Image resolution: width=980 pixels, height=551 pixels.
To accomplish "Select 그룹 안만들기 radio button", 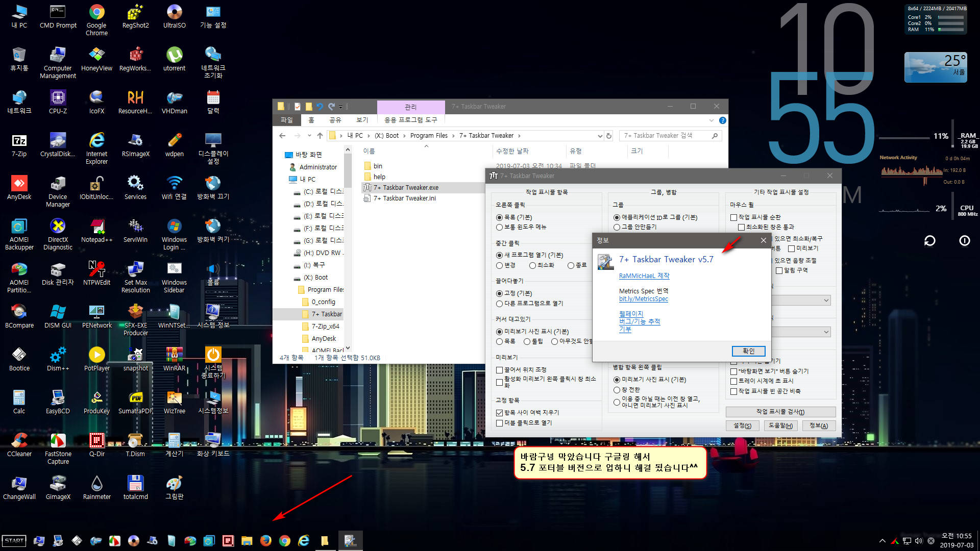I will pyautogui.click(x=635, y=227).
